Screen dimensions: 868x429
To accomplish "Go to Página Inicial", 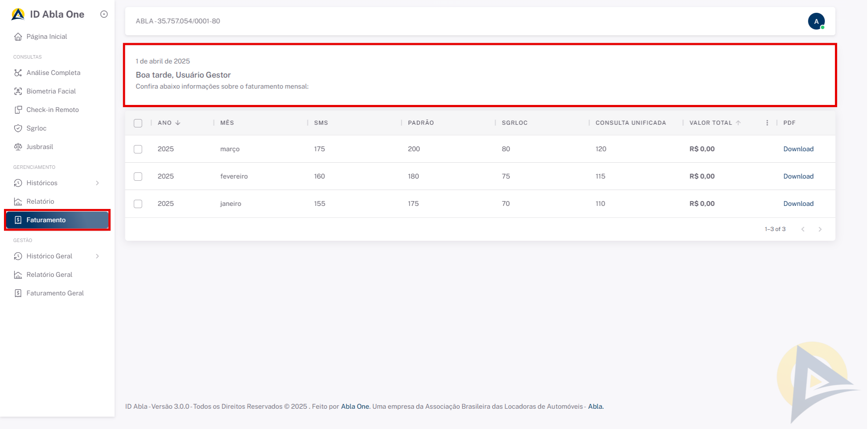I will click(46, 37).
